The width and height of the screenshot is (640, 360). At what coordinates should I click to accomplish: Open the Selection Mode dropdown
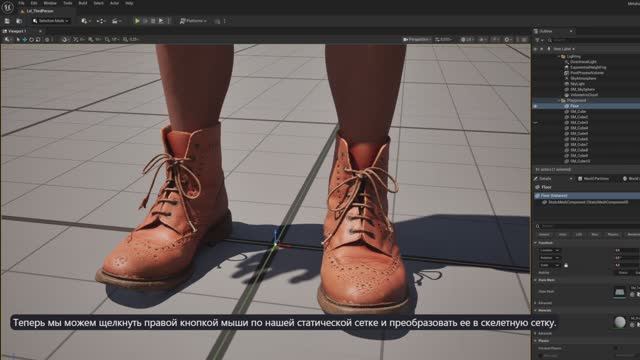tap(51, 21)
